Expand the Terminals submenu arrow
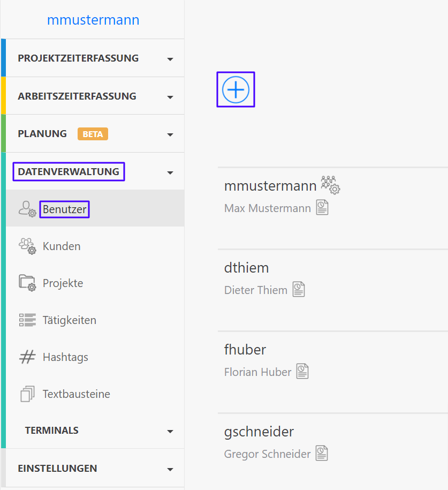The image size is (448, 490). point(170,431)
